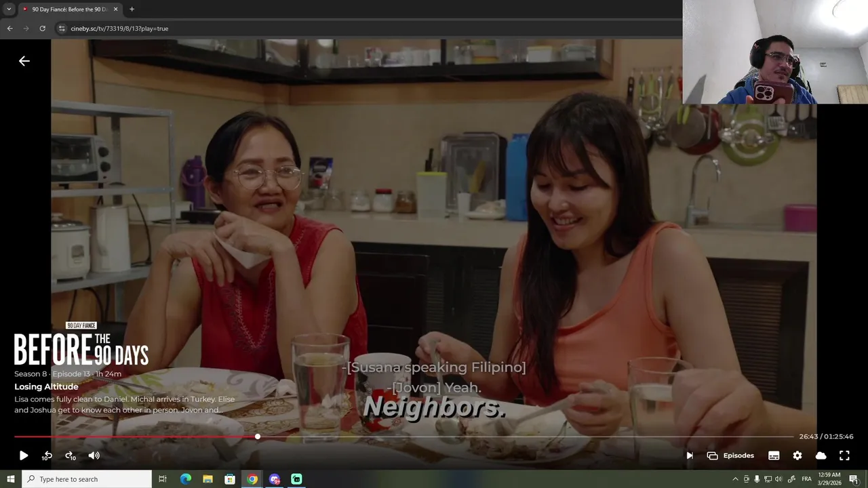Screen dimensions: 868x488
Task: Click the cloud server icon in the player
Action: pyautogui.click(x=821, y=455)
